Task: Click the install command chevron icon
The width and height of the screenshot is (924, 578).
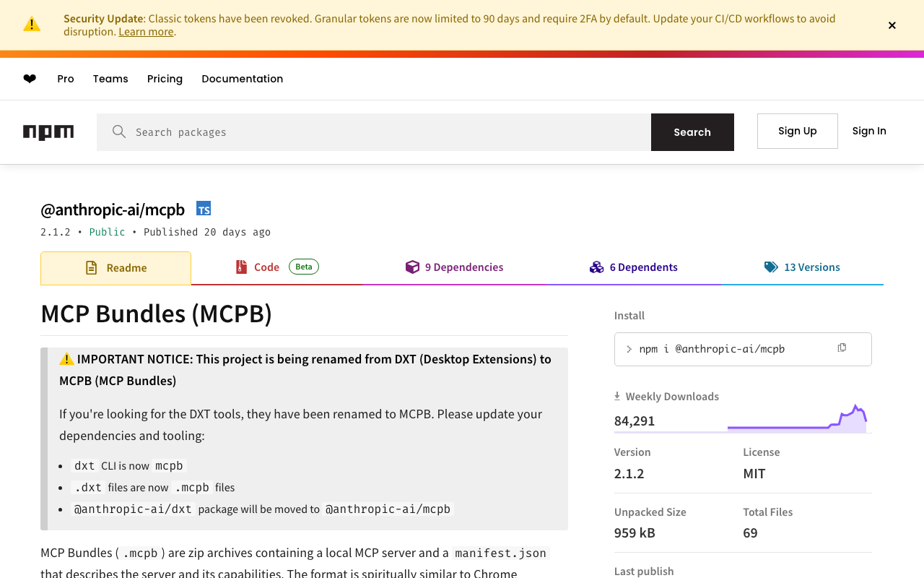Action: pyautogui.click(x=629, y=350)
